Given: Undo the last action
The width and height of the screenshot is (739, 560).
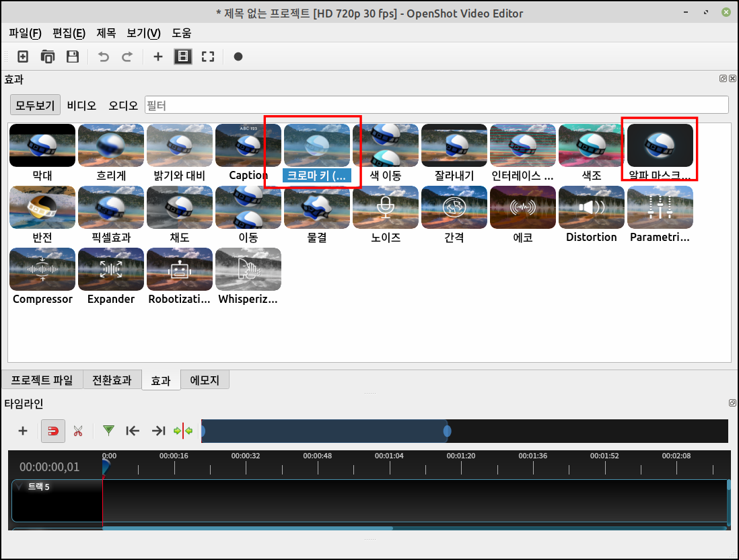Looking at the screenshot, I should pos(103,57).
